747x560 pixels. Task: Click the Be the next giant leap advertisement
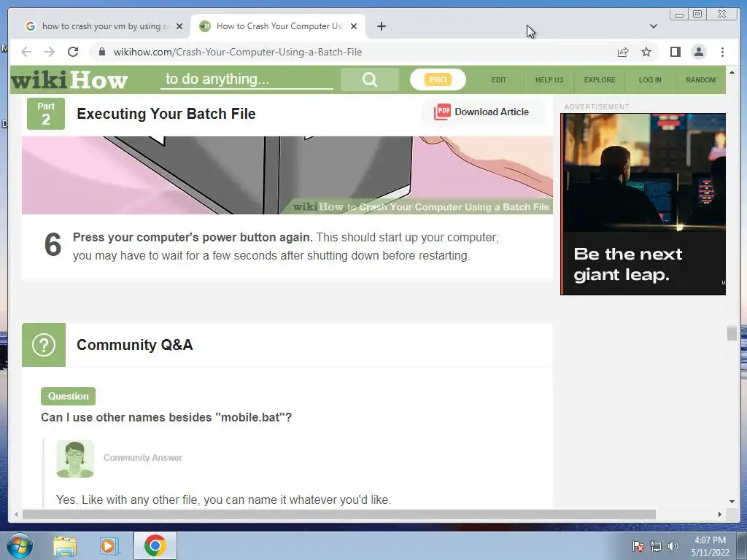tap(643, 204)
